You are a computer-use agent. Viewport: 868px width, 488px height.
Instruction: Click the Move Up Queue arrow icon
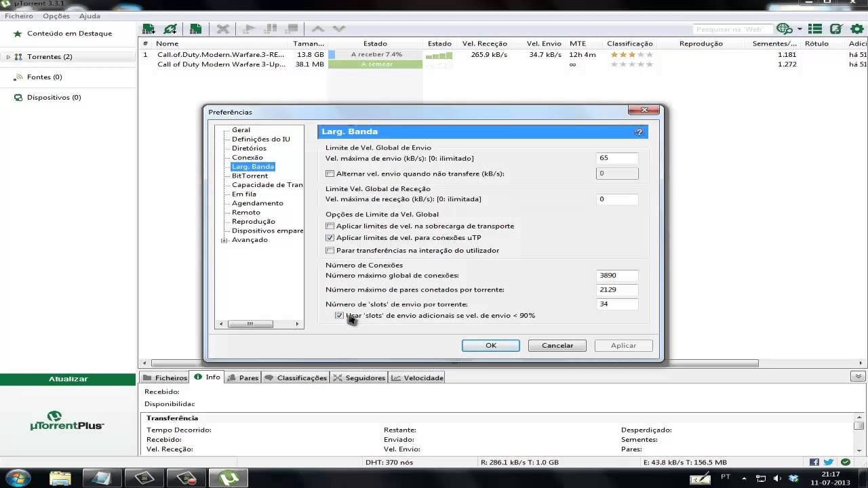317,29
